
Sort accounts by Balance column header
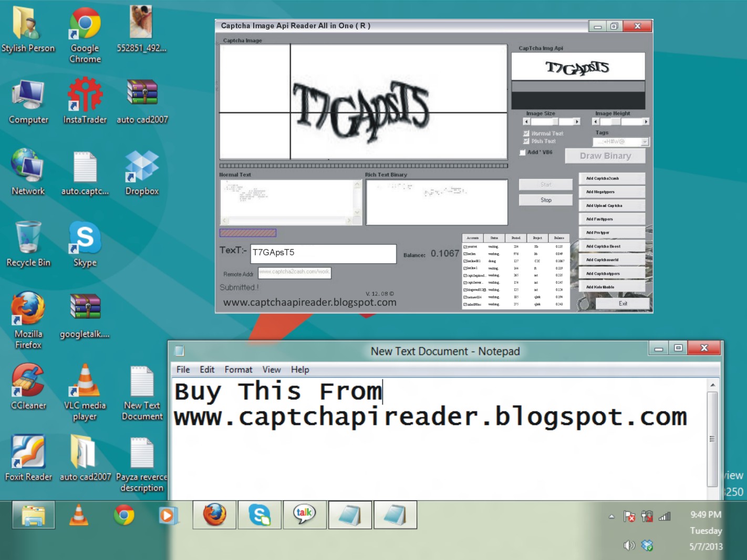(x=559, y=238)
